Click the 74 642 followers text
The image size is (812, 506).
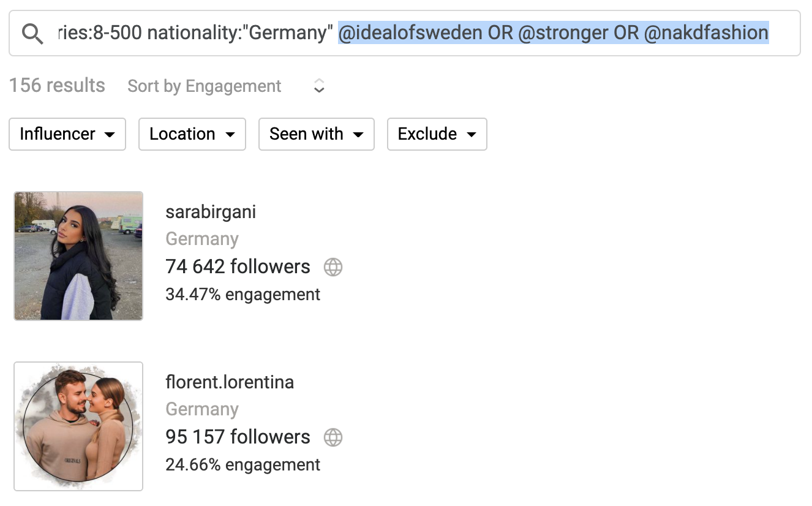[238, 266]
